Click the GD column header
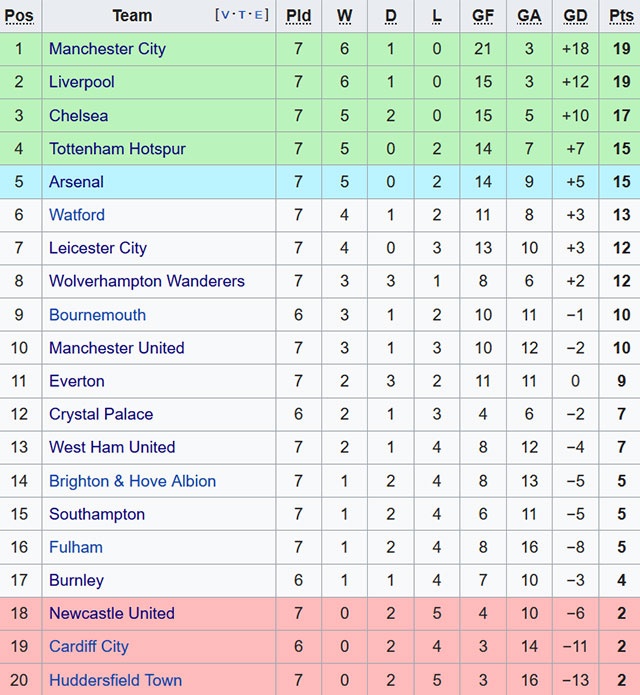The image size is (640, 695). click(575, 15)
